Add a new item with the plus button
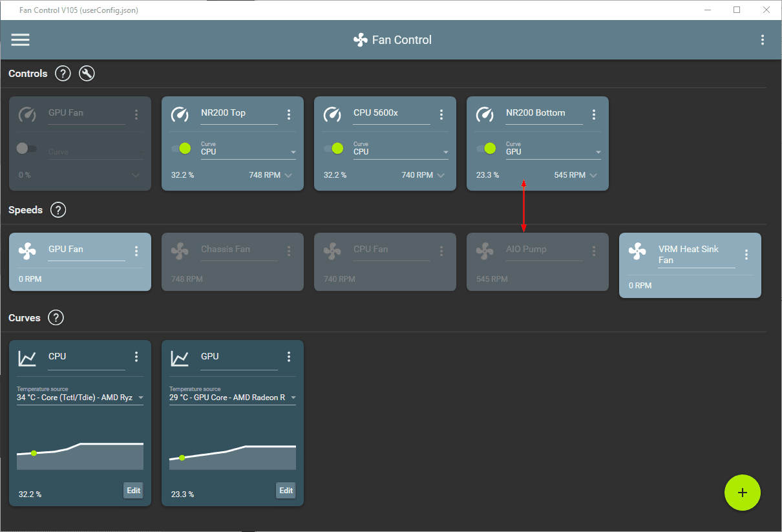 click(x=743, y=493)
